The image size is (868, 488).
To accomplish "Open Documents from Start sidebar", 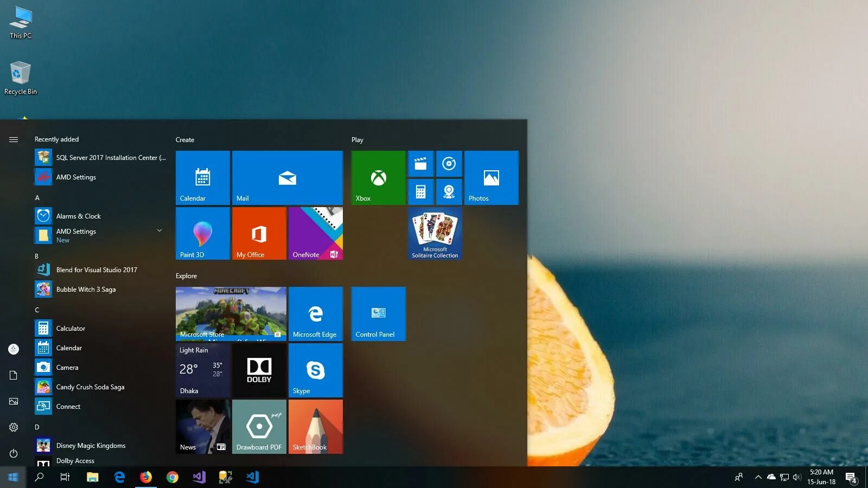I will coord(14,375).
